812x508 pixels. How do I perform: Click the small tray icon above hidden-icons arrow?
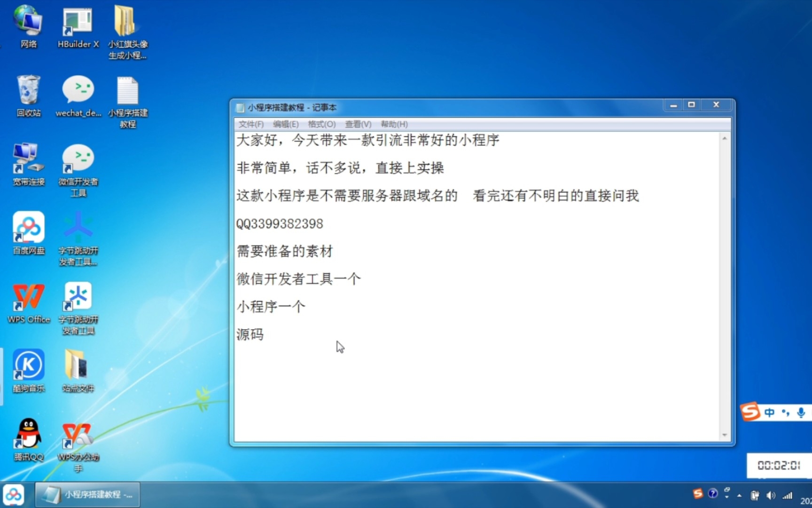tap(727, 490)
